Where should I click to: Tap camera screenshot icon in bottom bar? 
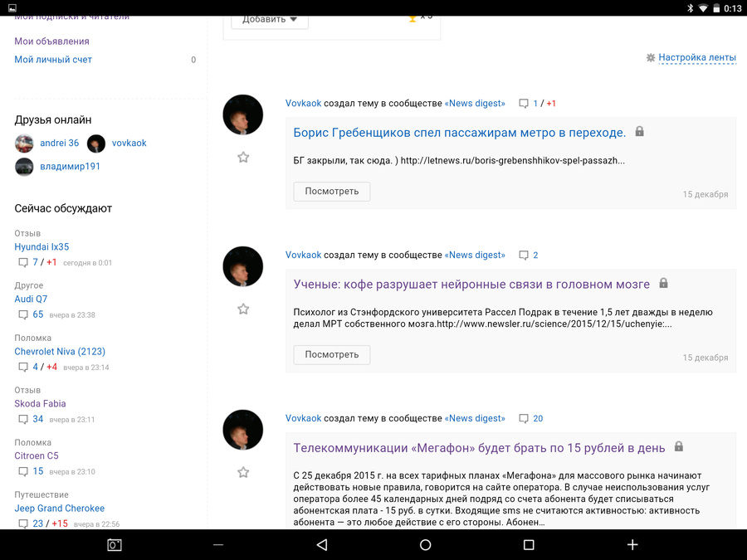(x=115, y=545)
